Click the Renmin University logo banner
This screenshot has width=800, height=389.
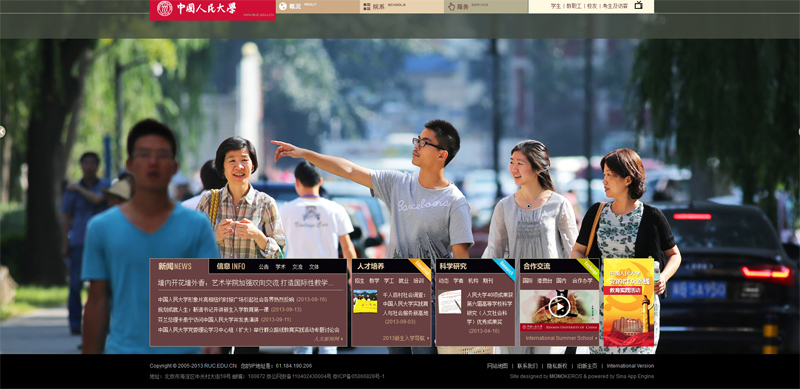tap(212, 10)
